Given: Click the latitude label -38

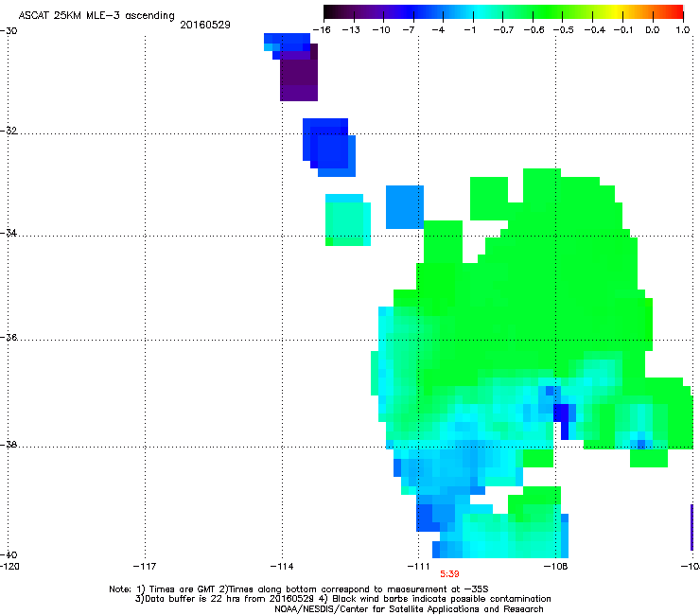Looking at the screenshot, I should (9, 445).
